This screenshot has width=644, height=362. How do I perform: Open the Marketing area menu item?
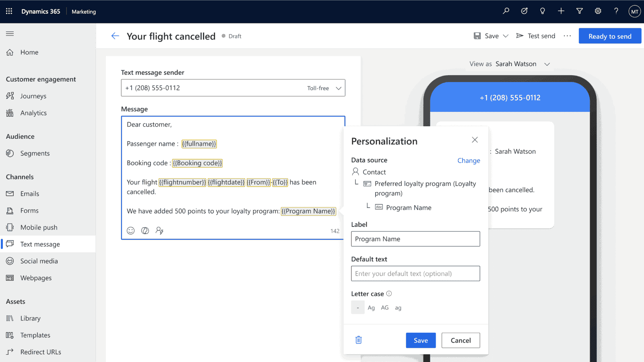pyautogui.click(x=83, y=12)
